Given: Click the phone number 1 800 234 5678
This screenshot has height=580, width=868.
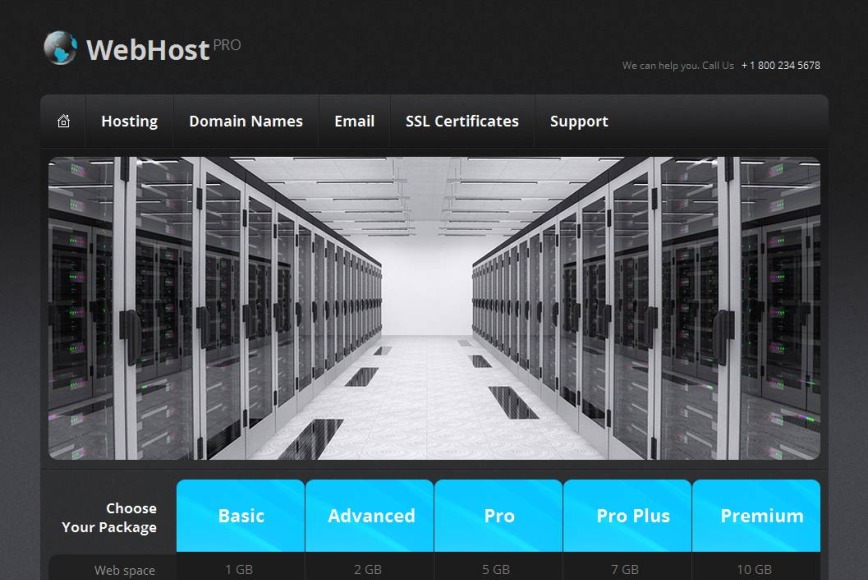Looking at the screenshot, I should (x=779, y=64).
